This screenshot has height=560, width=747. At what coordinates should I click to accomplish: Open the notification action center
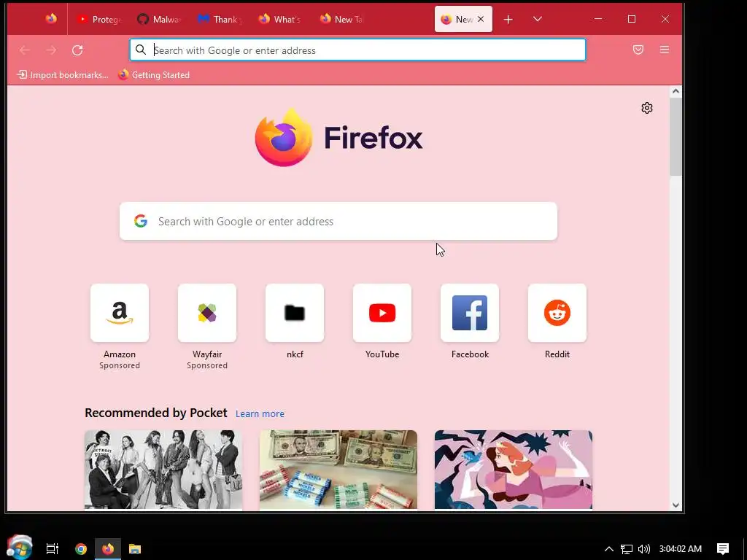pos(723,549)
